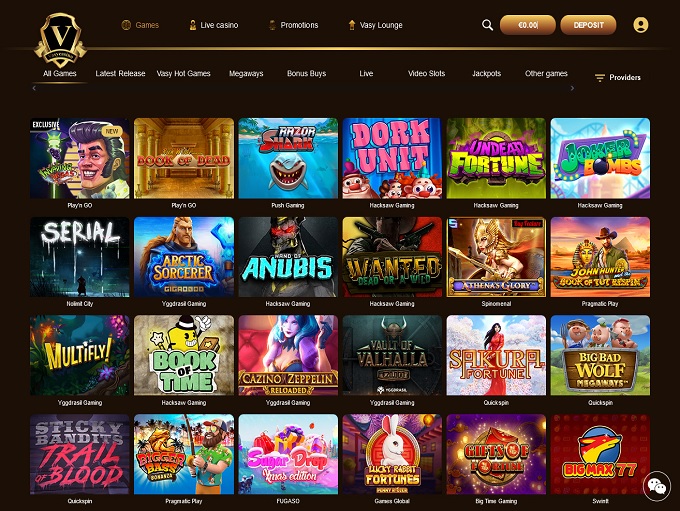
Task: Slide game categories left with the arrow
Action: [34, 88]
